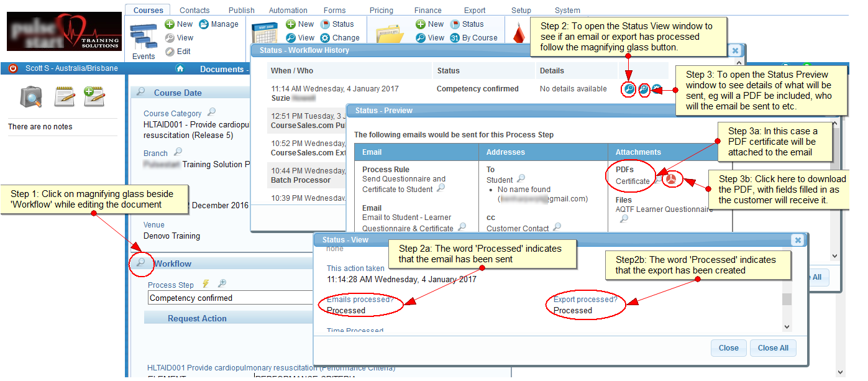Click magnifier beside Workflow heading
Screen dimensions: 868x381
click(141, 262)
